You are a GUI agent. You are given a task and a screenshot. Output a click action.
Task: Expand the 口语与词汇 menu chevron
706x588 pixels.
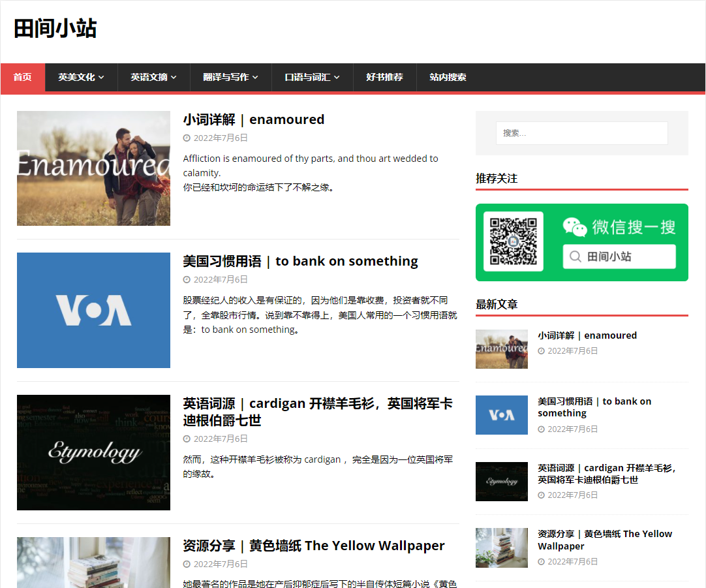337,78
